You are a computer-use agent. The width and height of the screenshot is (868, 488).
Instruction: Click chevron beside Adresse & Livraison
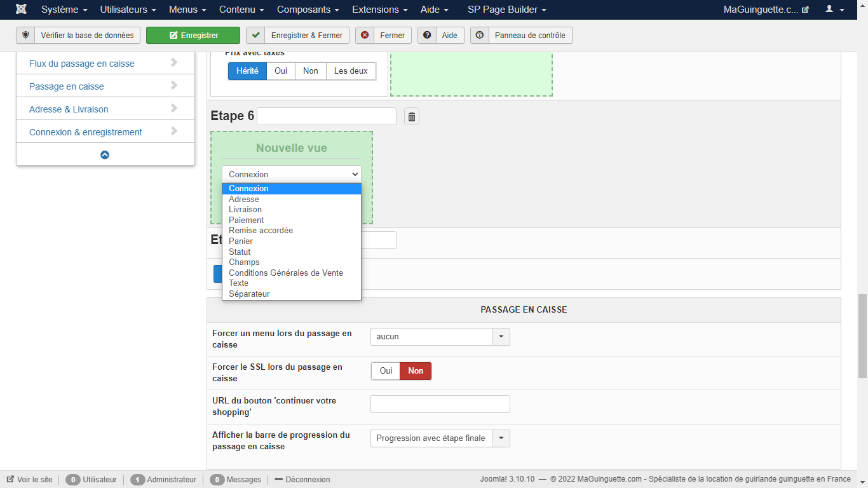tap(174, 109)
